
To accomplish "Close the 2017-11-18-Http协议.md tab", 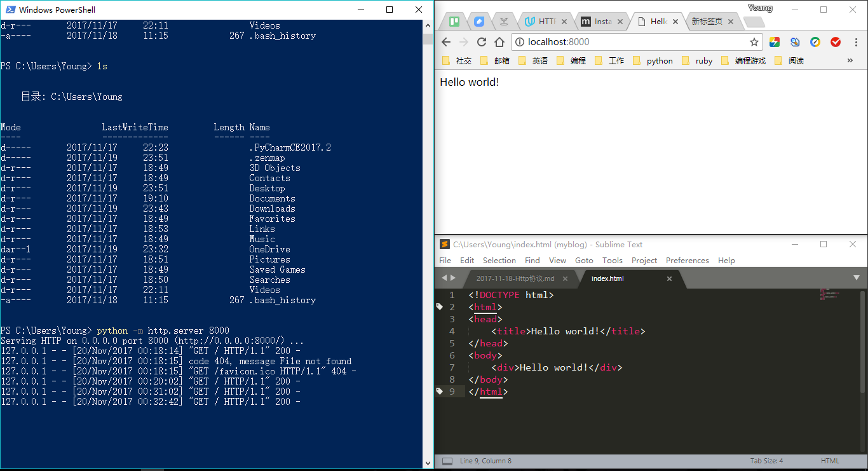I will click(x=566, y=278).
